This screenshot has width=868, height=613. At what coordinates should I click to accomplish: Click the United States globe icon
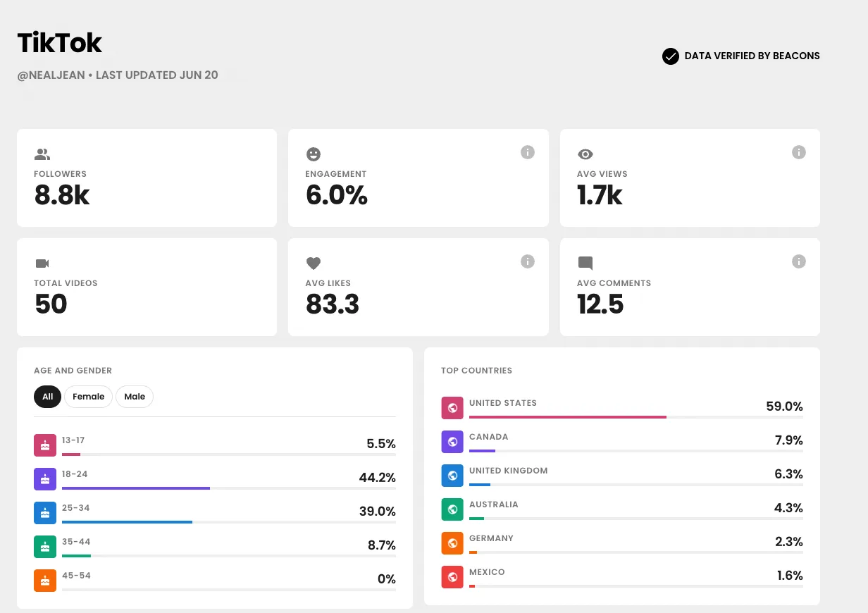(x=452, y=408)
